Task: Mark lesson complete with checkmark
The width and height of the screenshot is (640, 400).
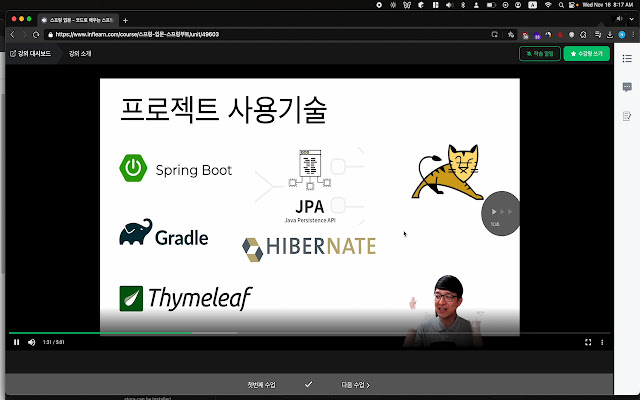Action: 309,384
